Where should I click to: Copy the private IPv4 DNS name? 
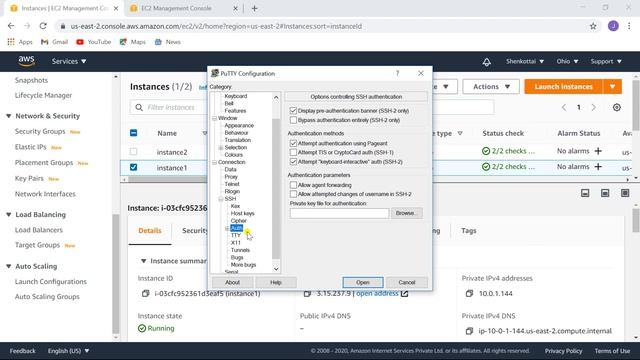[x=469, y=331]
